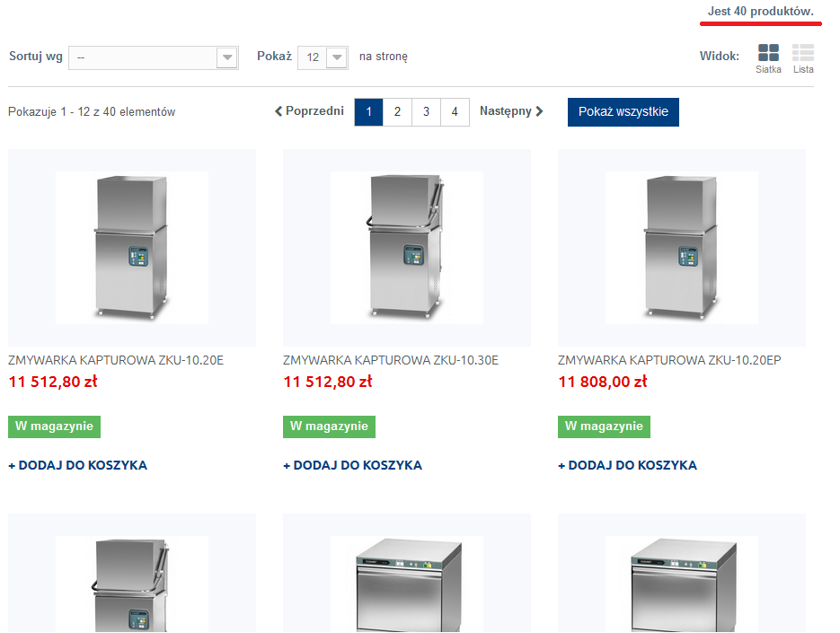Open ZMYWARKA KAPTUROWA ZKU-10.20E title link
Screen dimensions: 840x633
tap(116, 360)
